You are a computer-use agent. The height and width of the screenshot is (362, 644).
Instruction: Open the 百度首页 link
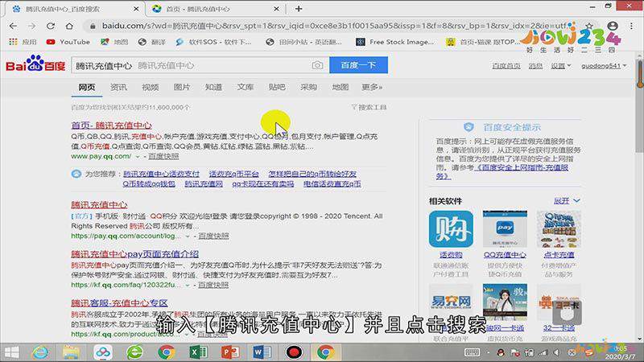pyautogui.click(x=506, y=66)
